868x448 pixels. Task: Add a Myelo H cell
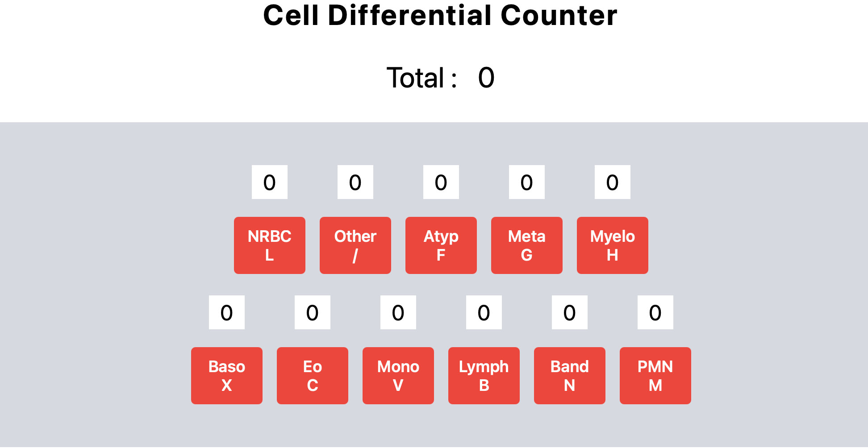tap(613, 245)
